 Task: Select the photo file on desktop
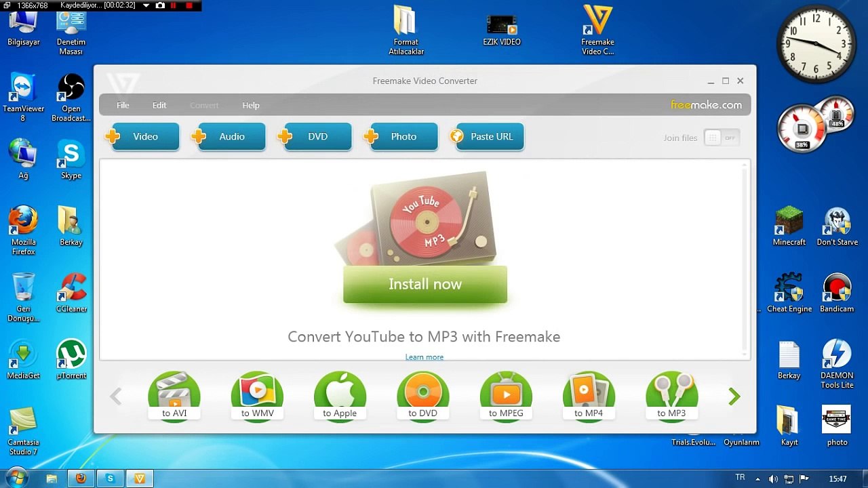click(837, 427)
